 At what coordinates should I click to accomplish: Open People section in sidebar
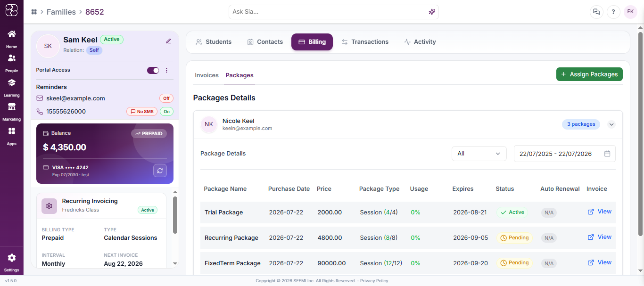point(11,63)
